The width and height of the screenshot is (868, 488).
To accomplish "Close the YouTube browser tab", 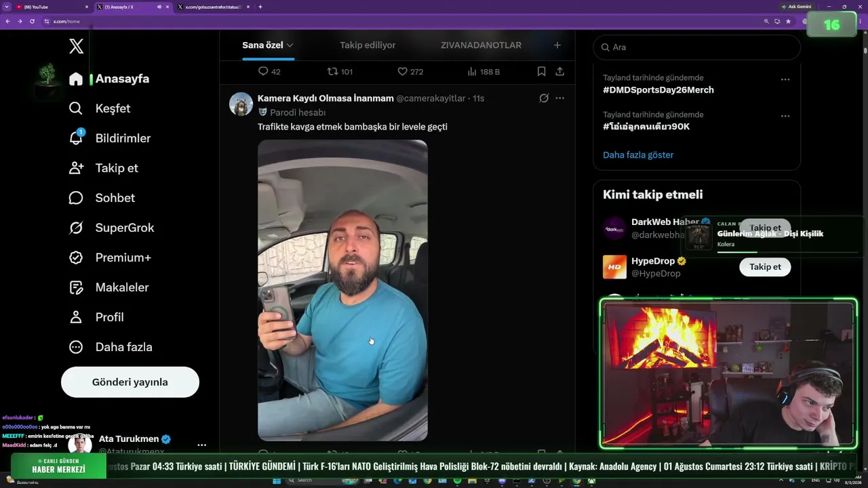I will (87, 7).
